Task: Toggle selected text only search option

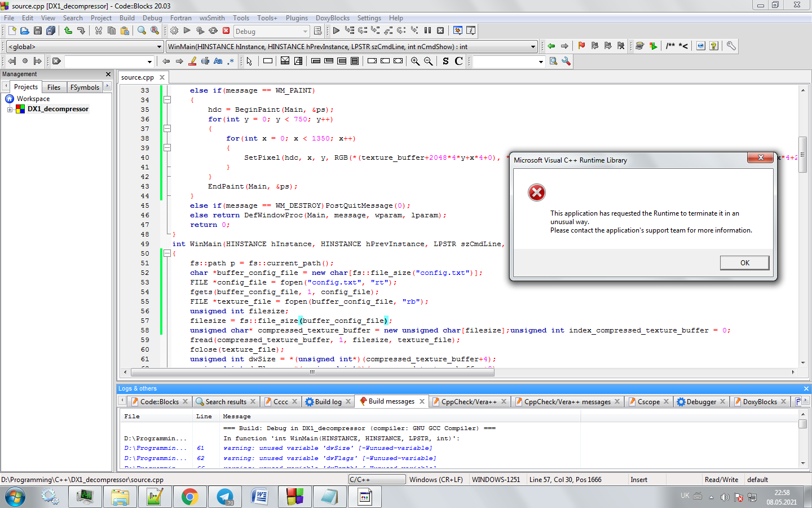Action: 205,61
